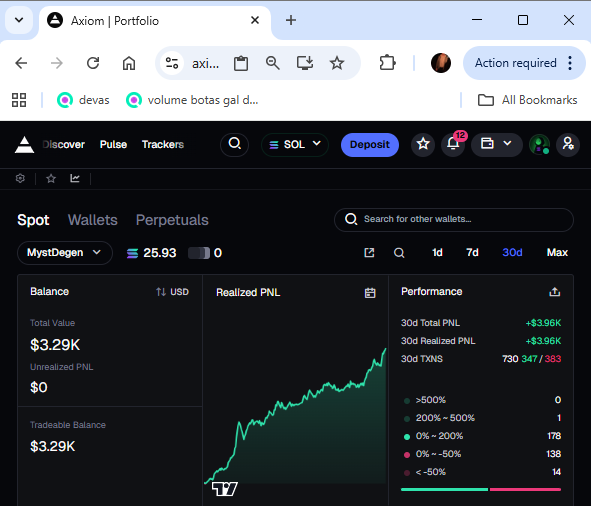This screenshot has width=591, height=506.
Task: Open the SOL chain dropdown
Action: (295, 144)
